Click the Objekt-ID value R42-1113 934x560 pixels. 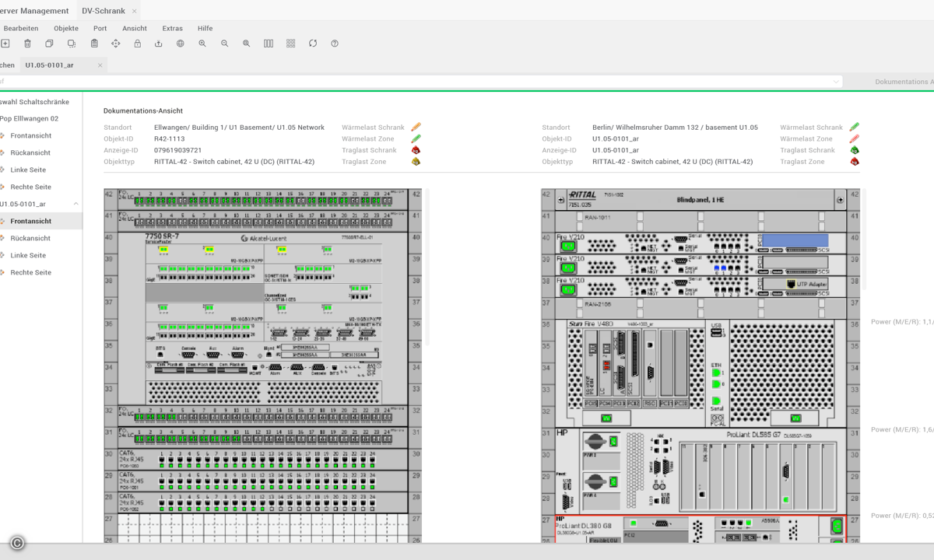pyautogui.click(x=170, y=139)
